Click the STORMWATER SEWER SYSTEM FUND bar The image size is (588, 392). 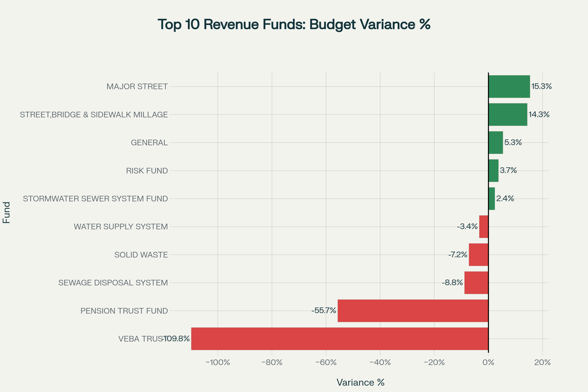(491, 198)
